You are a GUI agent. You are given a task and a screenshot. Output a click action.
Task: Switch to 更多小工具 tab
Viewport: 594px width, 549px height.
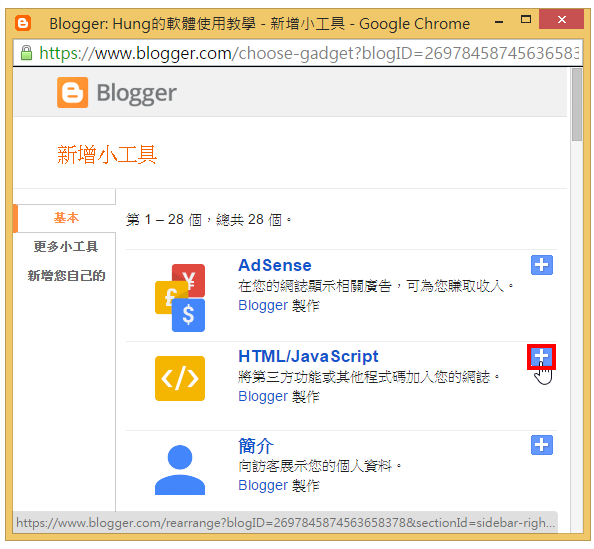66,247
